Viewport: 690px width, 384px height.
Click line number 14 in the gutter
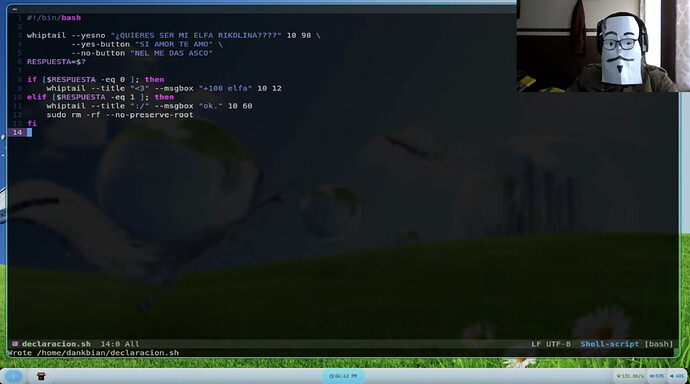coord(17,132)
